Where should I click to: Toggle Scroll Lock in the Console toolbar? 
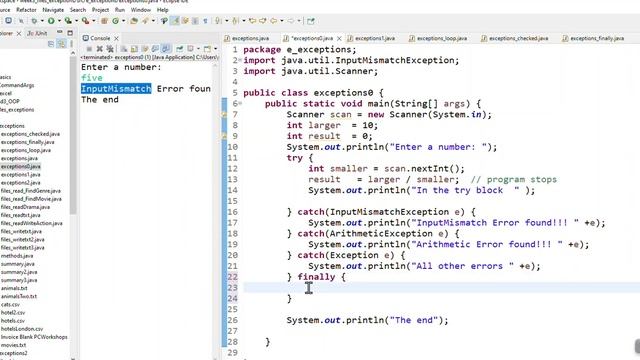[134, 49]
